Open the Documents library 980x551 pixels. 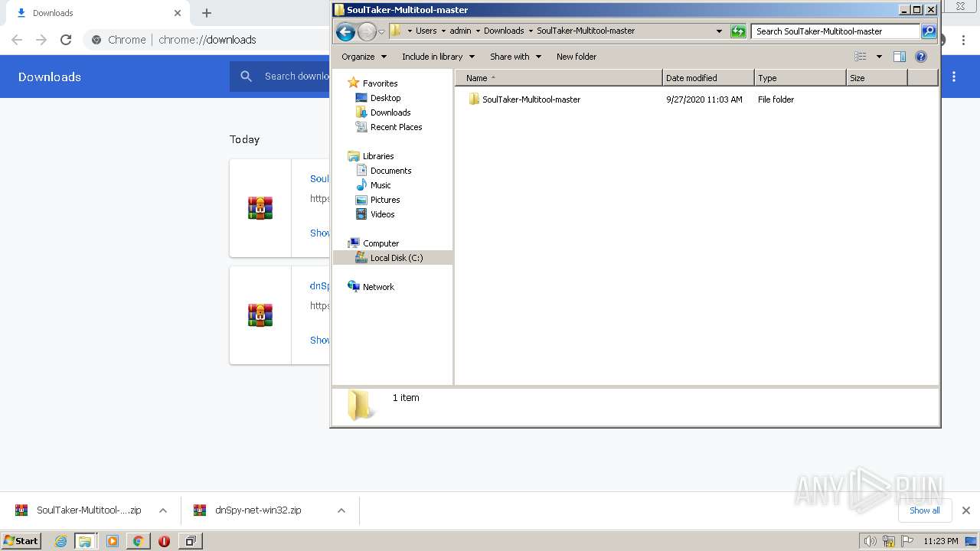[384, 171]
